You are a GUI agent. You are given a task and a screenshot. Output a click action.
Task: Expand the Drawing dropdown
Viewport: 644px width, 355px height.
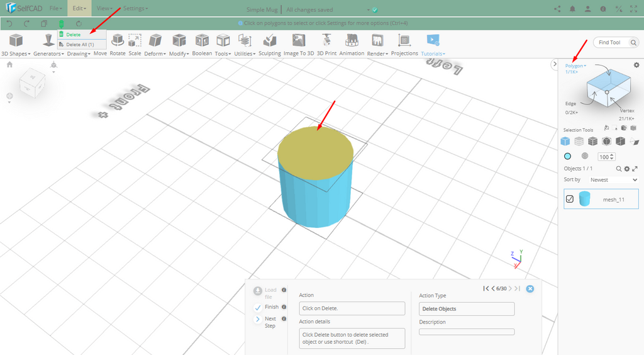pyautogui.click(x=79, y=54)
